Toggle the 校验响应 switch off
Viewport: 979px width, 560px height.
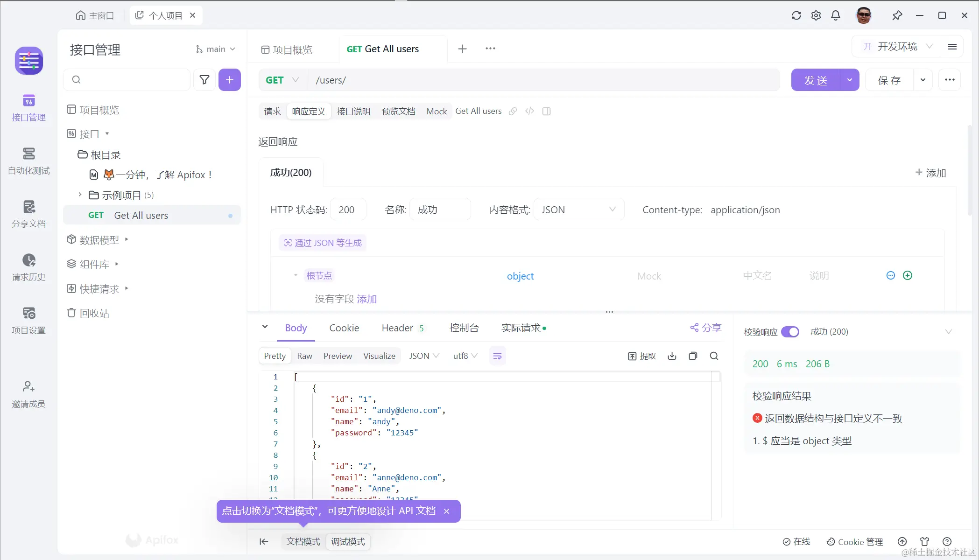[x=790, y=332]
